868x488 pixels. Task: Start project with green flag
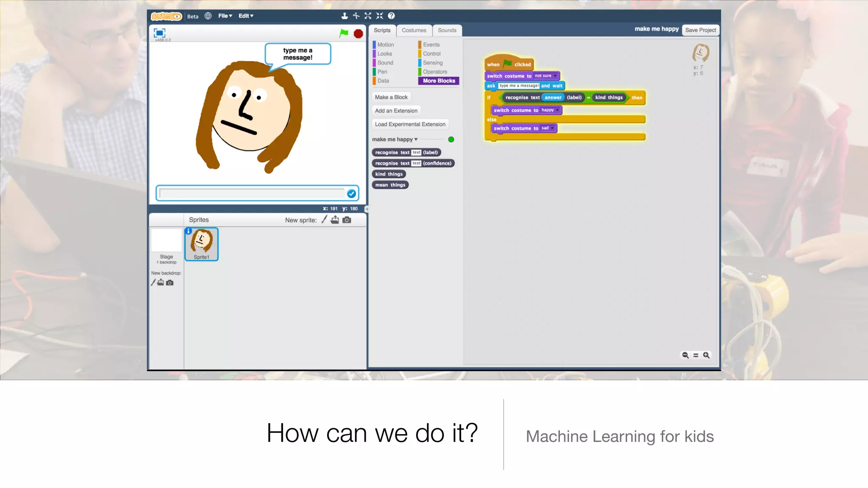coord(344,33)
